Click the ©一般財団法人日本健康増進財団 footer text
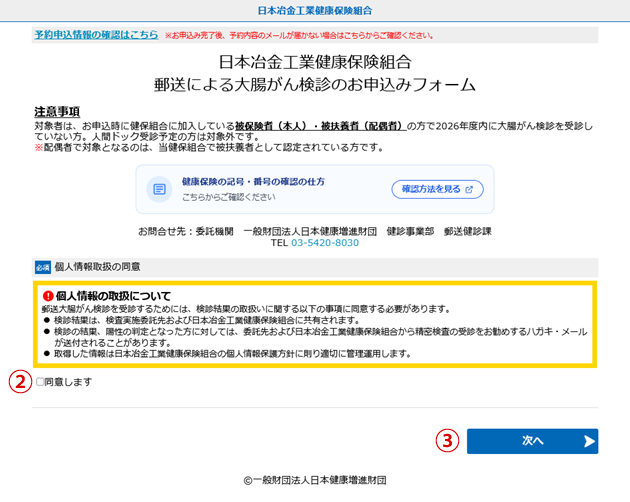This screenshot has height=502, width=630. click(x=315, y=480)
